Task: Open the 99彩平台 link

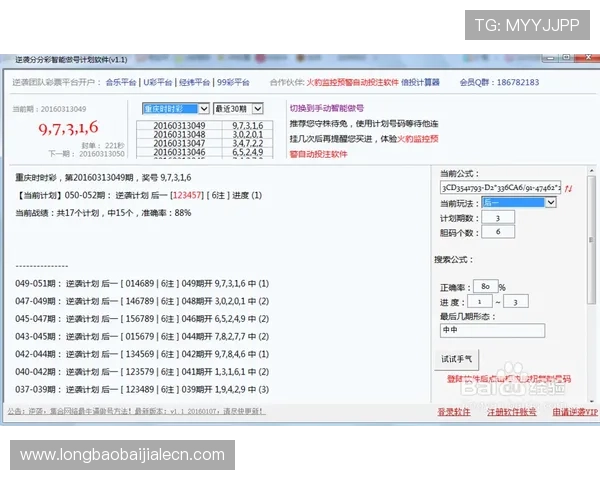Action: 233,82
